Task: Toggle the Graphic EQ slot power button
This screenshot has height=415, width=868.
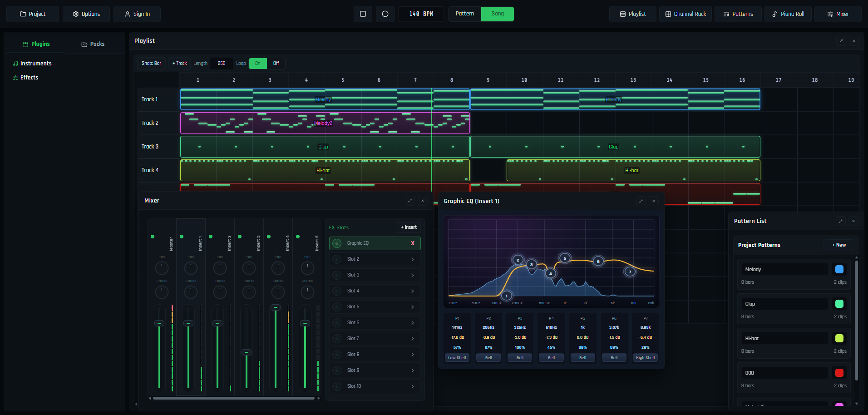Action: tap(337, 243)
